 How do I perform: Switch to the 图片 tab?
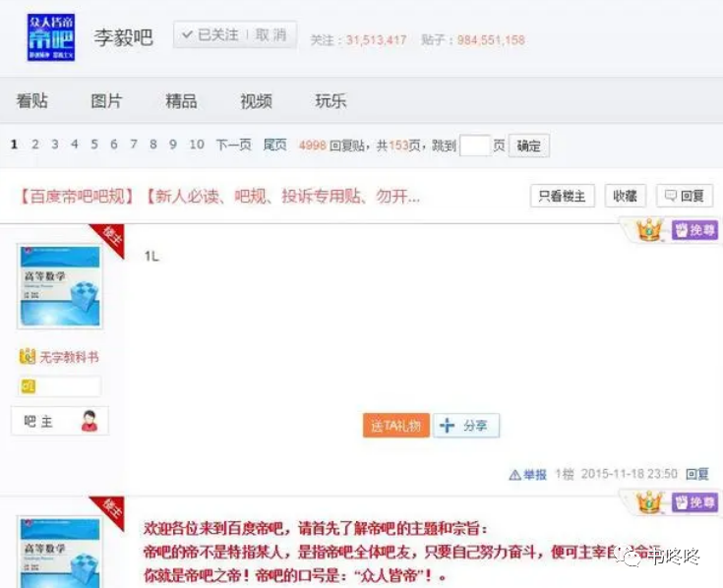click(x=106, y=101)
